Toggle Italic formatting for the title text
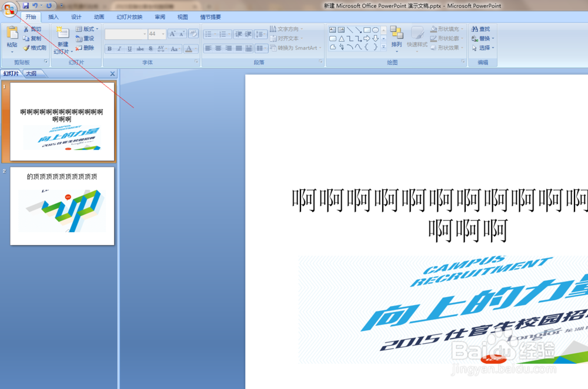This screenshot has height=389, width=588. click(x=119, y=48)
